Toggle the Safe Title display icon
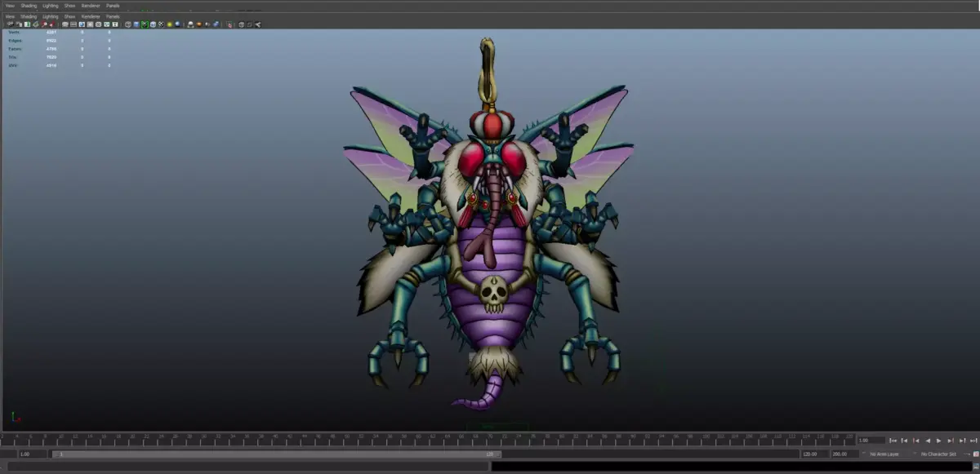The image size is (980, 474). click(115, 24)
